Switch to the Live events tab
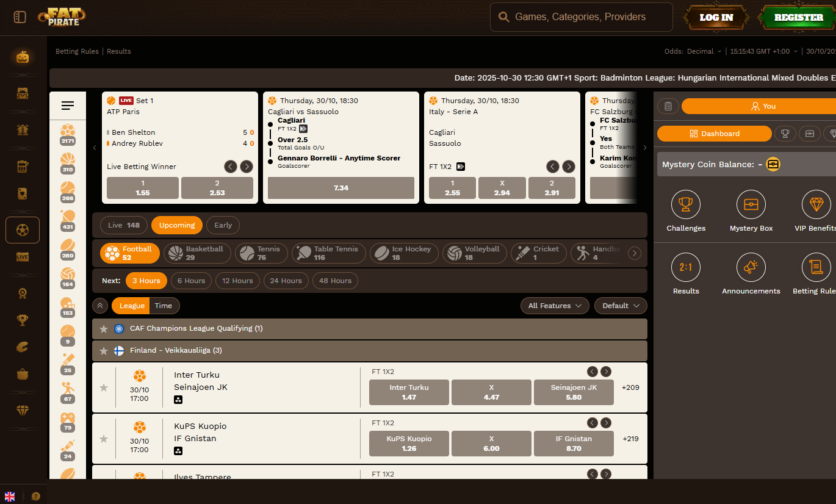The image size is (836, 504). [124, 225]
